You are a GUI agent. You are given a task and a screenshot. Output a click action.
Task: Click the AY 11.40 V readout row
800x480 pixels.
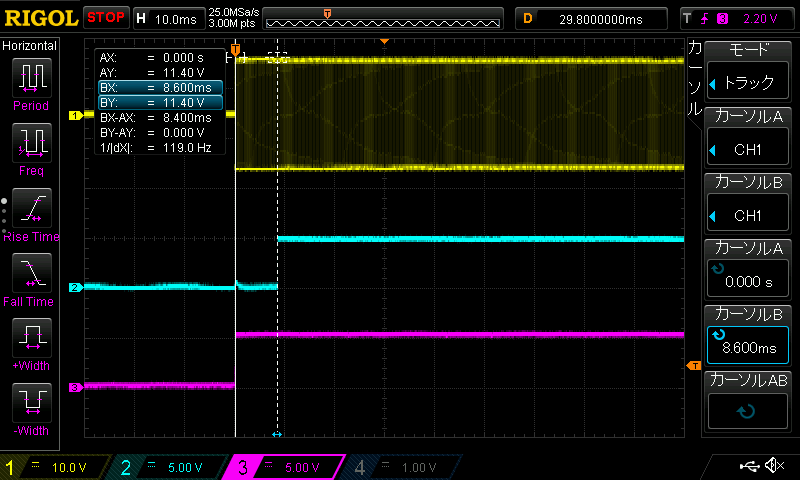click(x=160, y=72)
